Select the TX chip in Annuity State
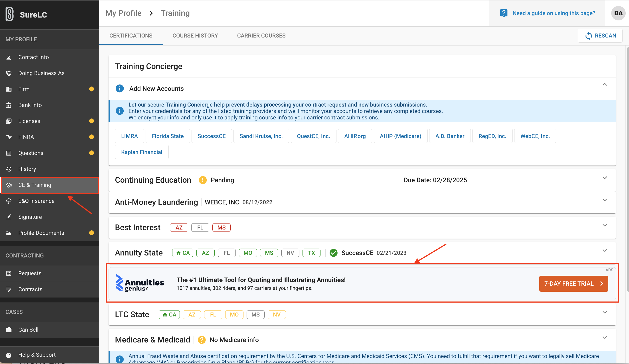The height and width of the screenshot is (364, 629). click(312, 253)
